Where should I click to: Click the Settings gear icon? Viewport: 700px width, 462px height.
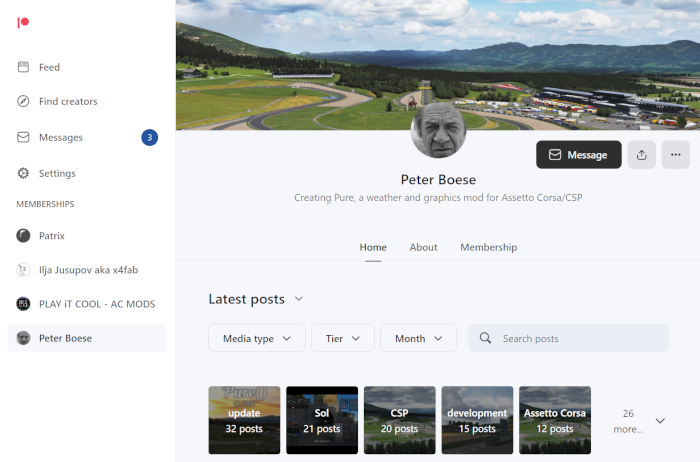(x=23, y=173)
